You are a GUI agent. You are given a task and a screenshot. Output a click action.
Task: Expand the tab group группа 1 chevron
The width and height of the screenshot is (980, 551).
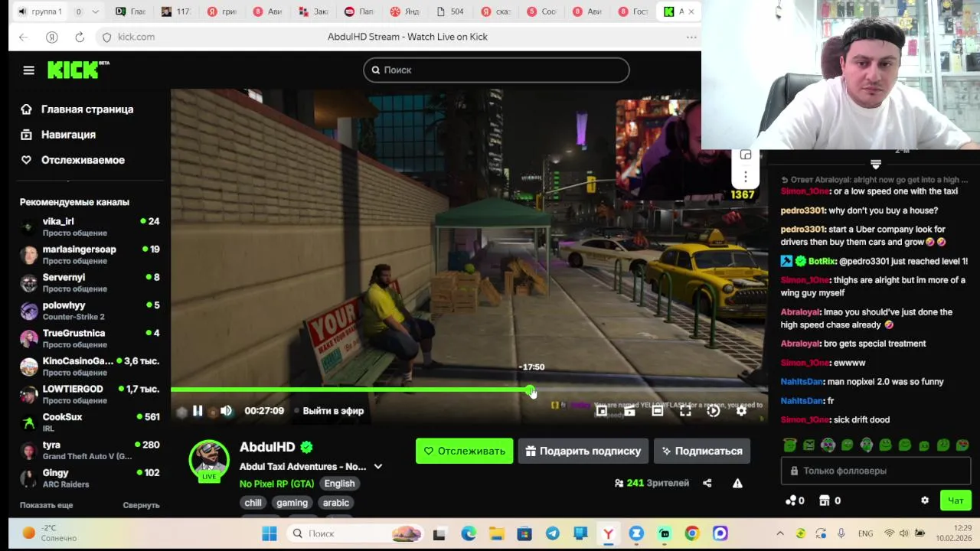coord(95,11)
